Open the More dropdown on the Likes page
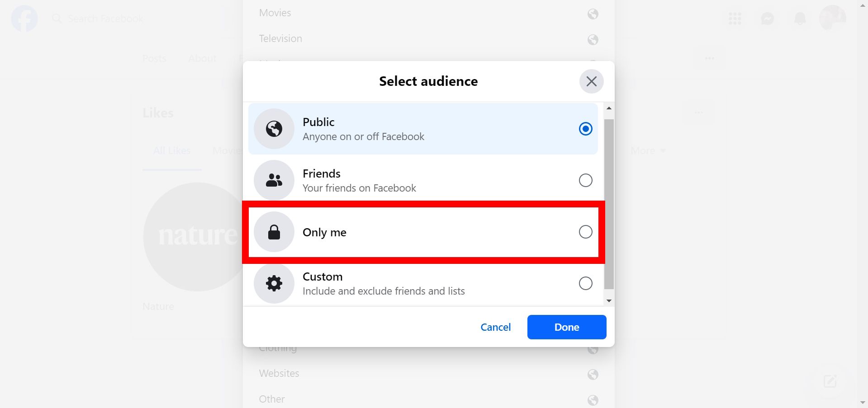The image size is (868, 408). (647, 150)
